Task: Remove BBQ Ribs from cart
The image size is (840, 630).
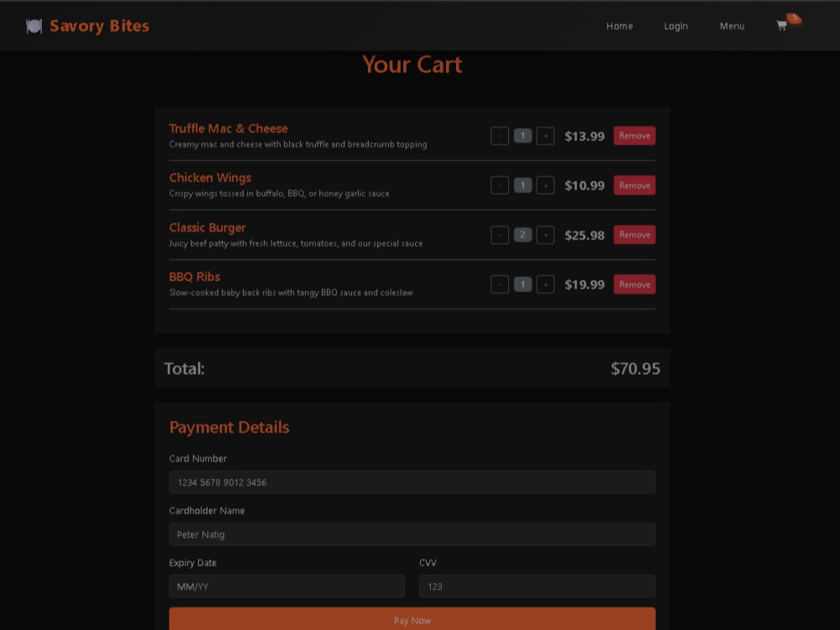Action: (x=634, y=285)
